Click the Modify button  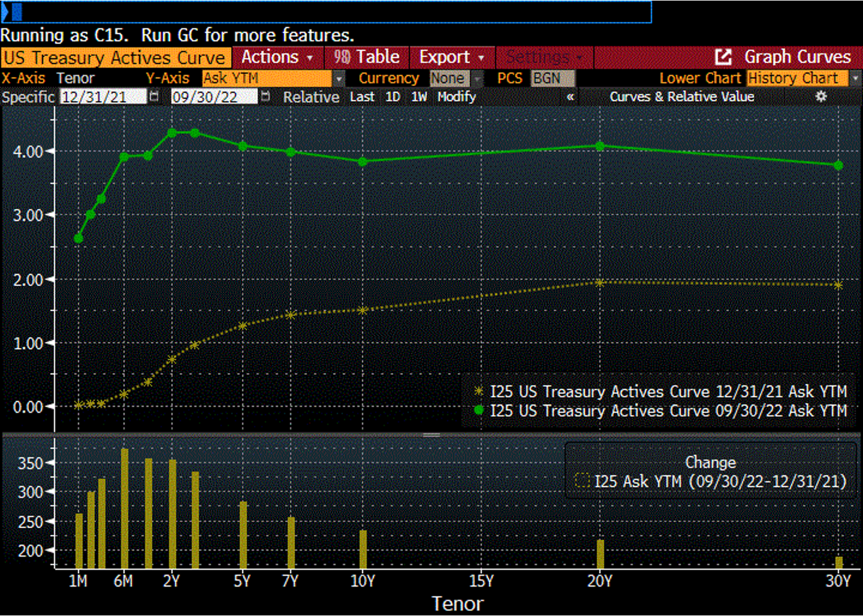click(457, 96)
